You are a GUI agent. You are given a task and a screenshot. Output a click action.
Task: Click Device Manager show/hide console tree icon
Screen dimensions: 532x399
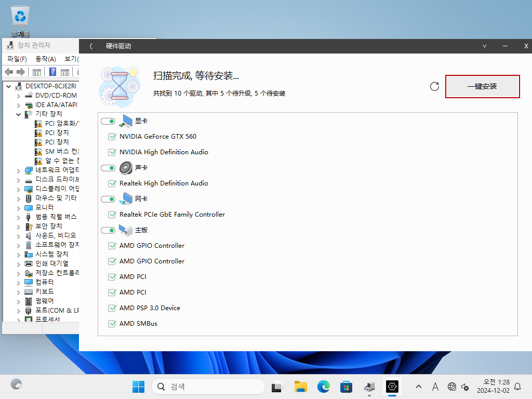coord(37,72)
